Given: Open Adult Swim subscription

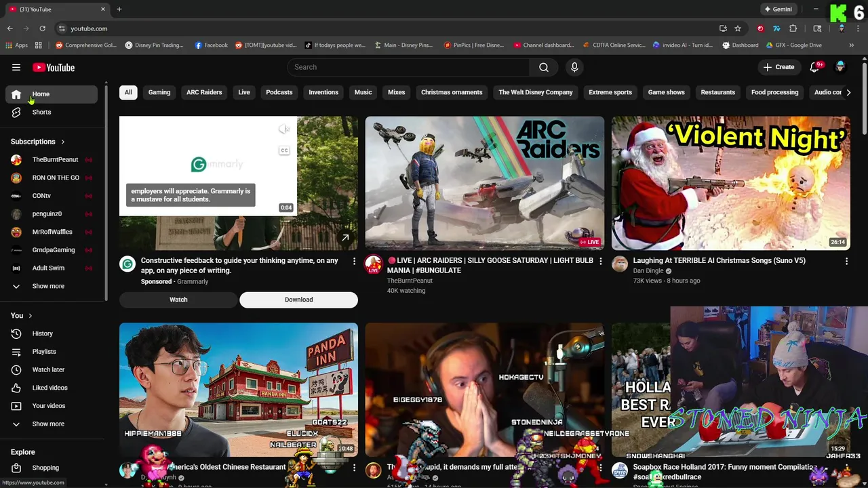Looking at the screenshot, I should click(52, 268).
